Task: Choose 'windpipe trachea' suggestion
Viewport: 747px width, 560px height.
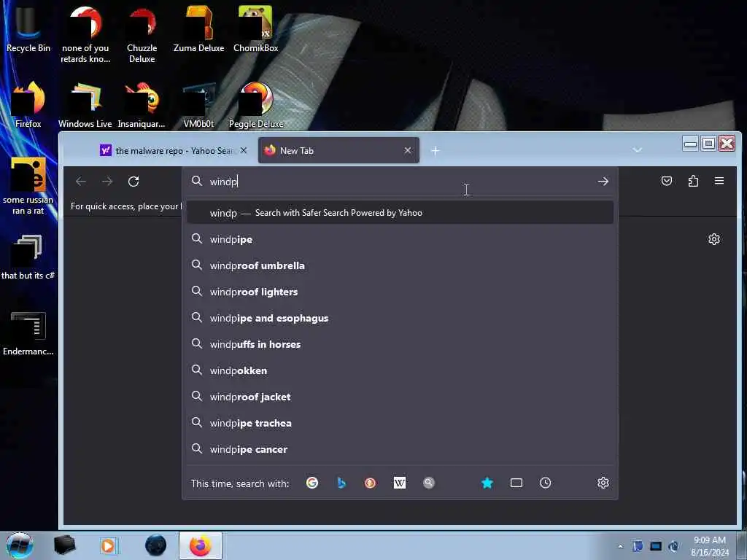Action: pyautogui.click(x=400, y=423)
